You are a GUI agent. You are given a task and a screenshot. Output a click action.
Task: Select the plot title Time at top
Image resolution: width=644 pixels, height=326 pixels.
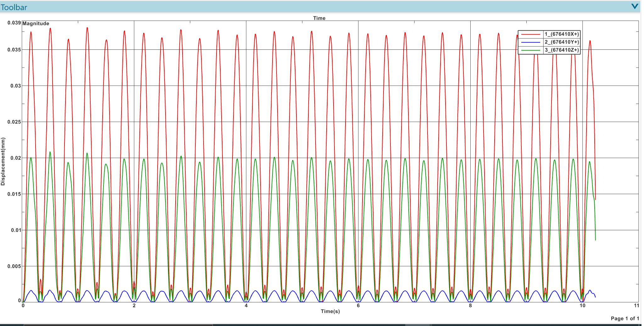pos(319,18)
